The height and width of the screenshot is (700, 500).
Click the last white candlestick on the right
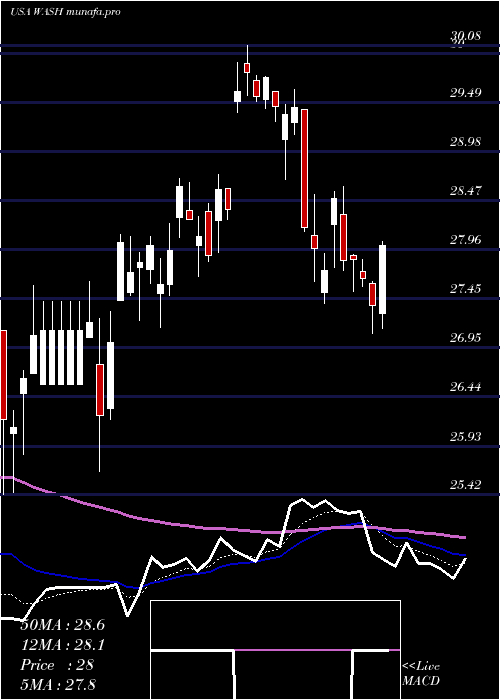383,279
